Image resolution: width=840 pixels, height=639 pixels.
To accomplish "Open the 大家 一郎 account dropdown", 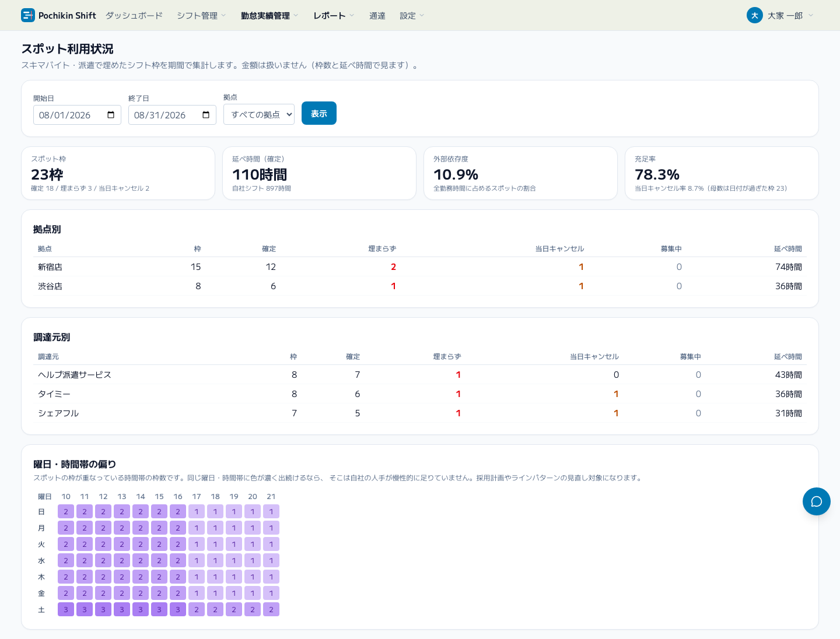I will point(780,15).
